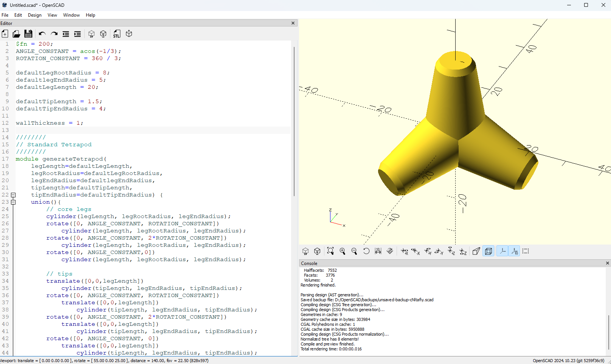This screenshot has height=364, width=611.
Task: Click the View All icon in viewport toolbar
Action: tap(330, 251)
